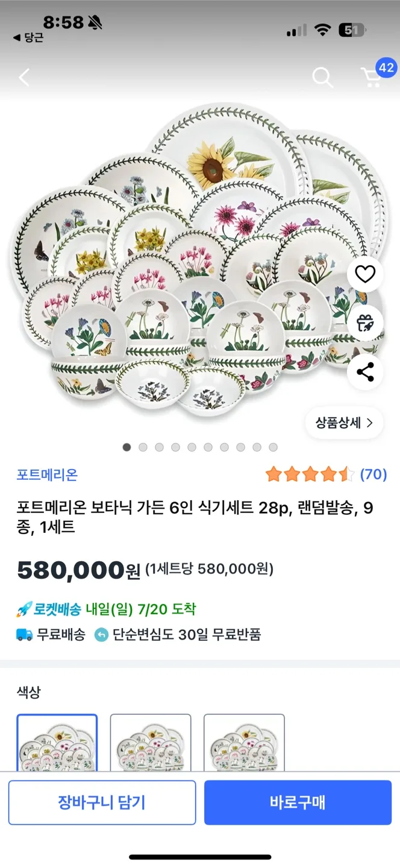Tap 바로구매 buy now button
Viewport: 400px width, 868px height.
pos(298,802)
